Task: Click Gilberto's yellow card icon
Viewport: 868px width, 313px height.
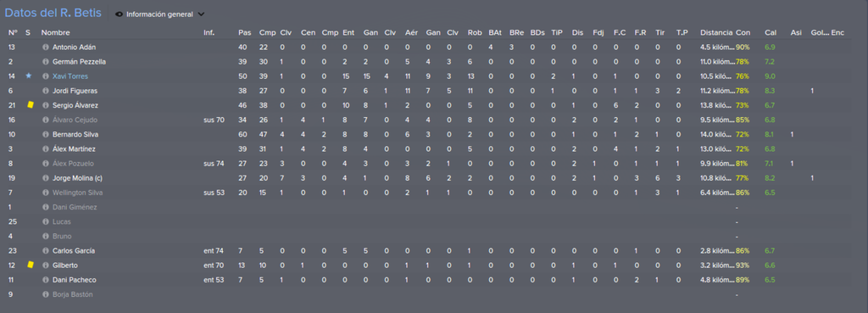Action: coord(31,265)
